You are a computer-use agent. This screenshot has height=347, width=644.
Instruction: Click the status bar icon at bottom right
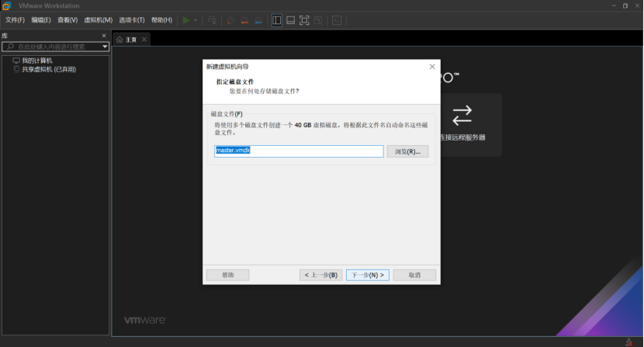click(x=628, y=342)
